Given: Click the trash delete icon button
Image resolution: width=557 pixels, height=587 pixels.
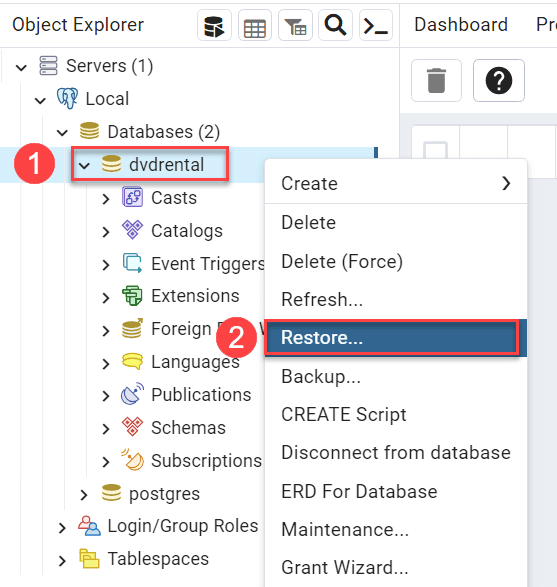Looking at the screenshot, I should tap(436, 80).
